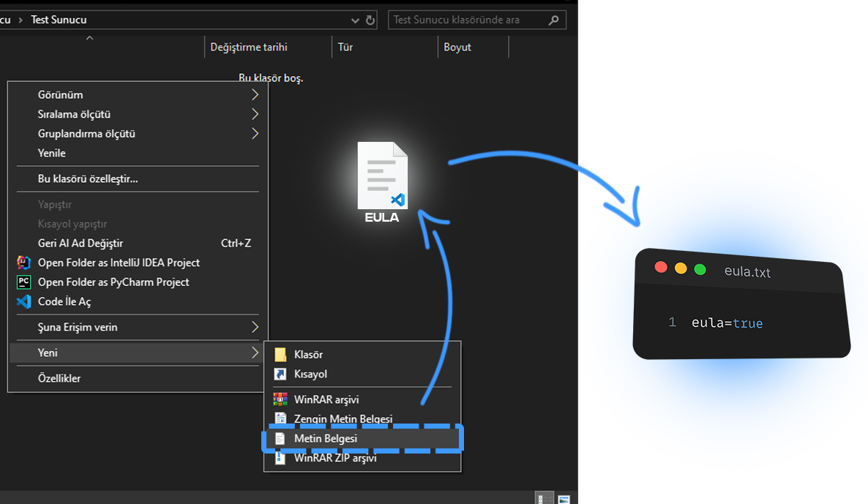Screen dimensions: 868x504
Task: Click the WinRAR ZIP arşivi icon
Action: point(280,458)
